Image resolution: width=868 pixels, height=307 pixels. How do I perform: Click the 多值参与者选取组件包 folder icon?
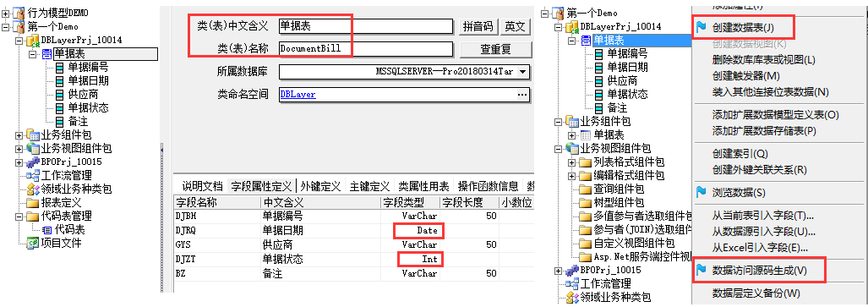pyautogui.click(x=585, y=217)
